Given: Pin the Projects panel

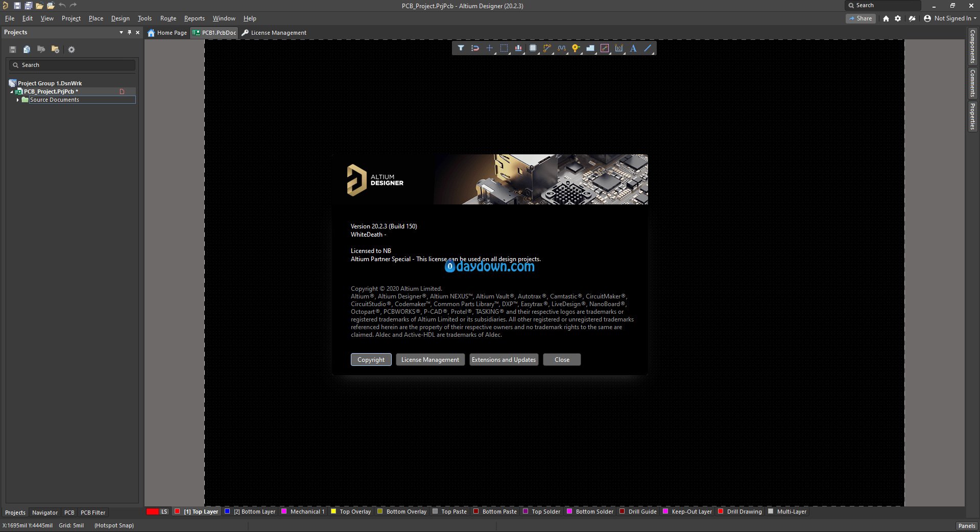Looking at the screenshot, I should tap(129, 32).
